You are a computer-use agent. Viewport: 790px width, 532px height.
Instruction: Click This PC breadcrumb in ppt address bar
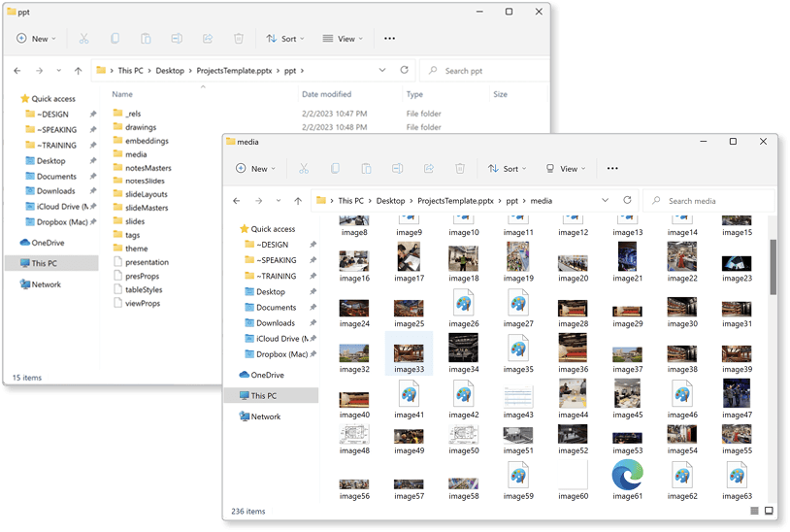130,71
